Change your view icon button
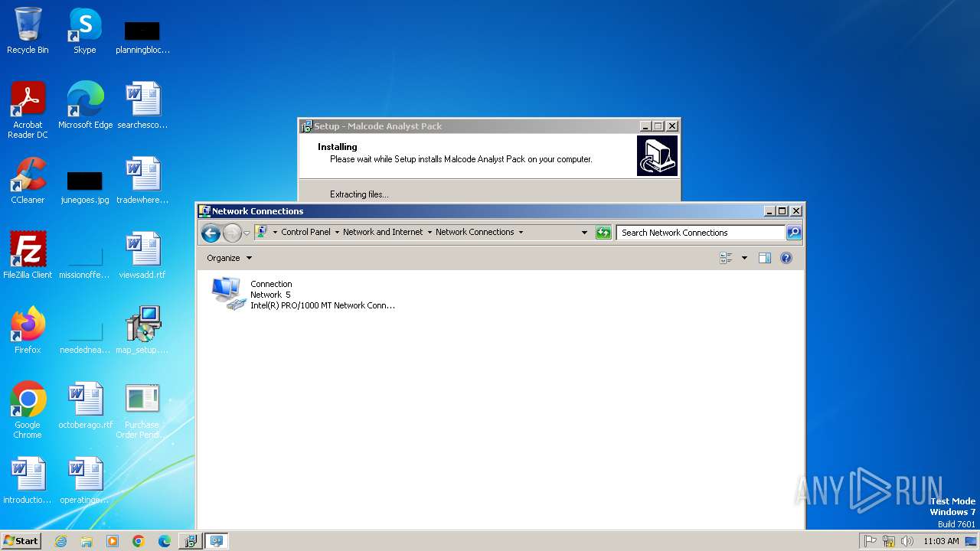 [726, 258]
